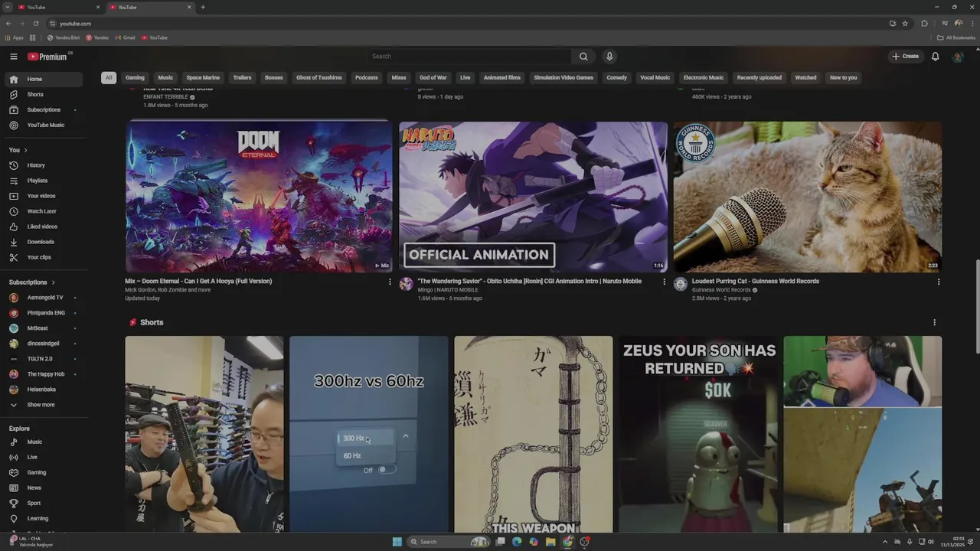Open Watch Later in sidebar
The image size is (980, 551).
point(44,211)
